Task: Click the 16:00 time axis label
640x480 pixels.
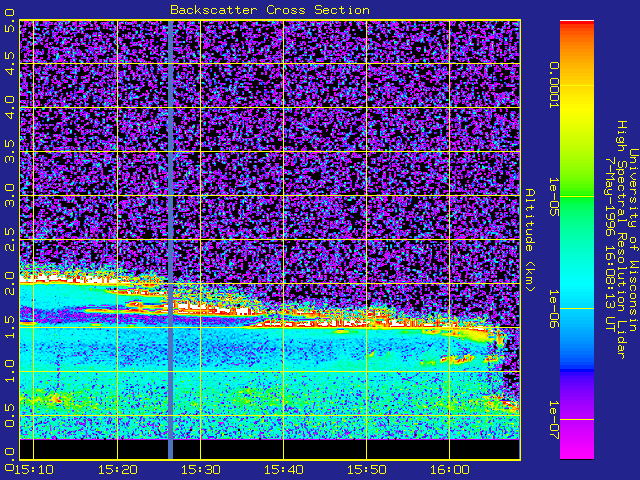Action: [449, 469]
